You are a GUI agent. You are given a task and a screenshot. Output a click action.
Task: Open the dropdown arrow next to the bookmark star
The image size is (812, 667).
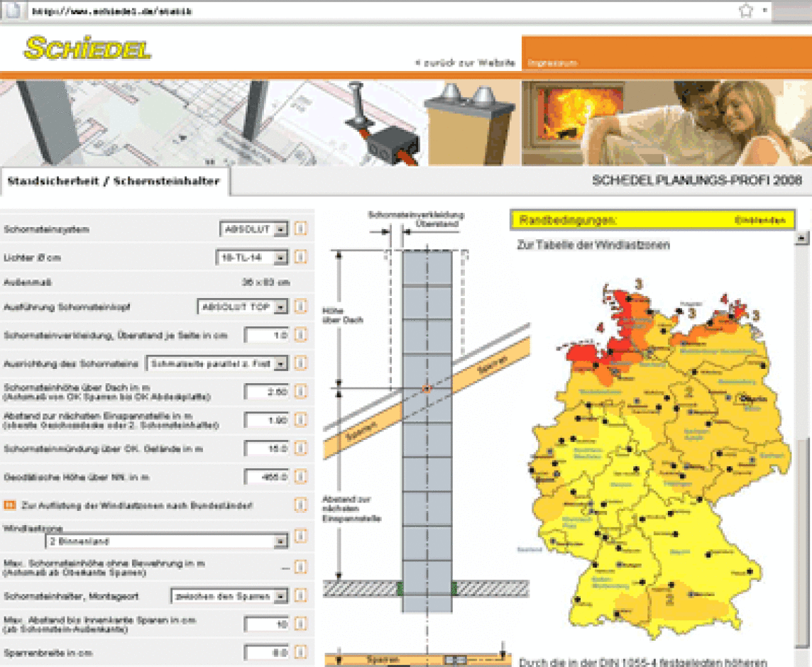765,11
